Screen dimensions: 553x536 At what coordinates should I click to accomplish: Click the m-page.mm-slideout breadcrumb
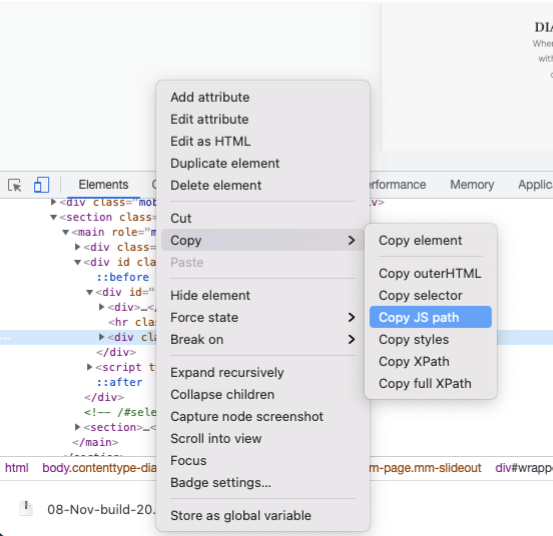[x=425, y=468]
